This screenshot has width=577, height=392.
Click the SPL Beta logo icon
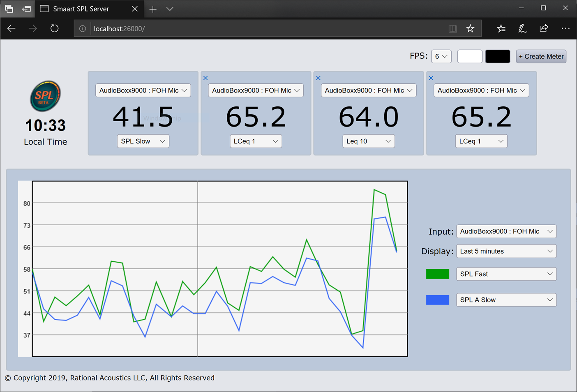(45, 96)
